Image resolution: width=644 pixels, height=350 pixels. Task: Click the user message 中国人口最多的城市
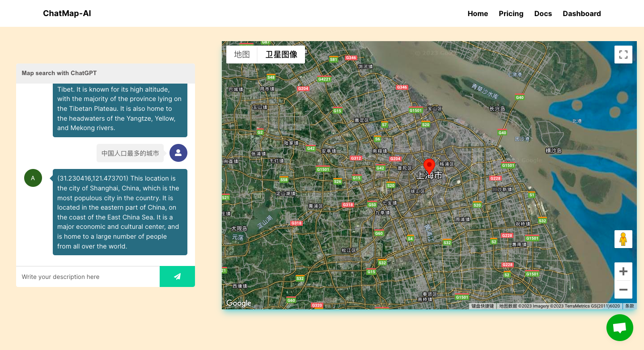click(x=130, y=153)
